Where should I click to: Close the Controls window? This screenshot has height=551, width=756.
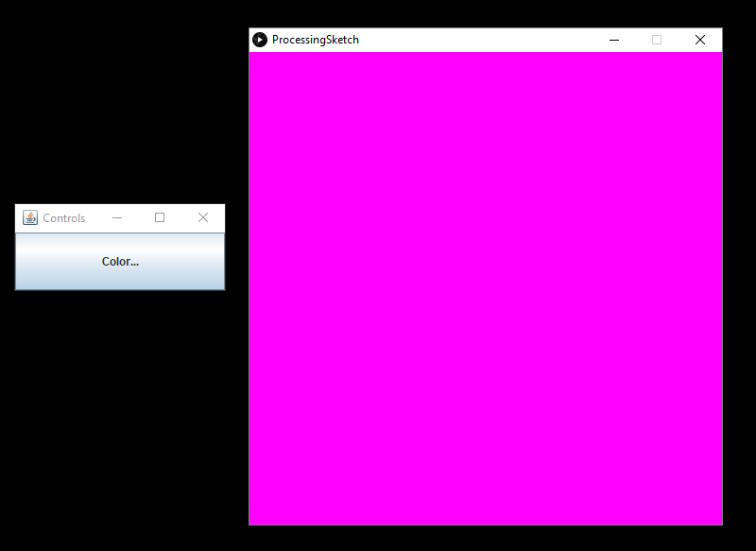203,217
